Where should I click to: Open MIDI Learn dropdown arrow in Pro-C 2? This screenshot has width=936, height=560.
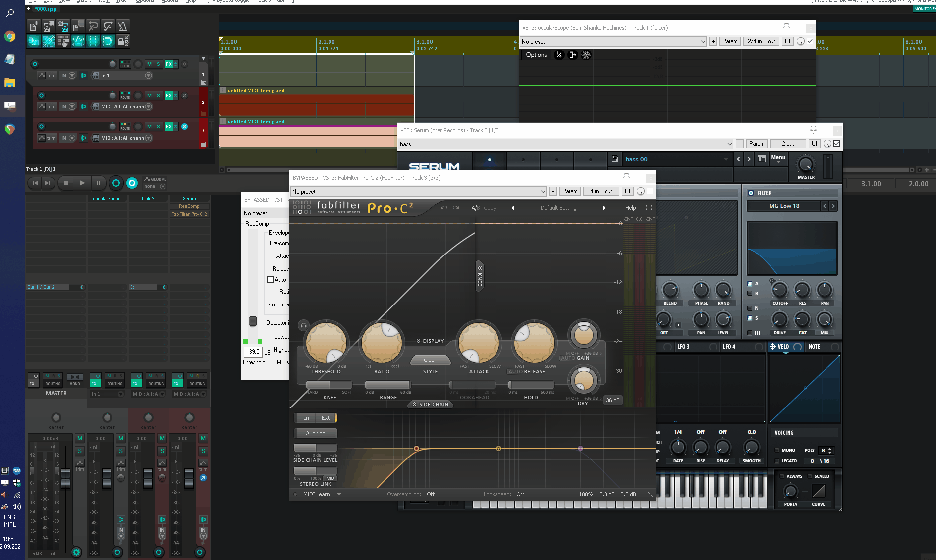(x=339, y=494)
